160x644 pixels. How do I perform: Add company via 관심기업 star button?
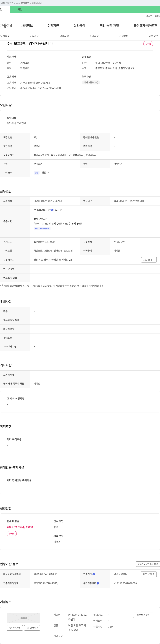click(x=15, y=628)
